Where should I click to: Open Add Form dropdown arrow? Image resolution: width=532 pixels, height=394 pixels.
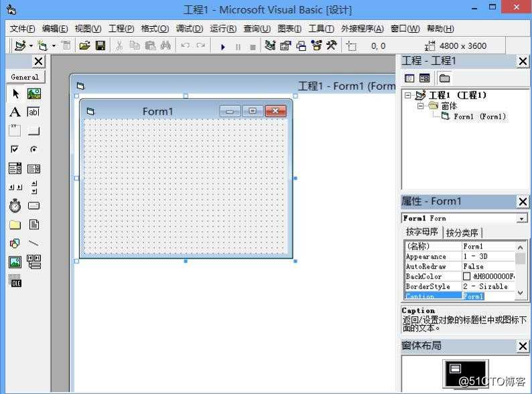pos(54,46)
